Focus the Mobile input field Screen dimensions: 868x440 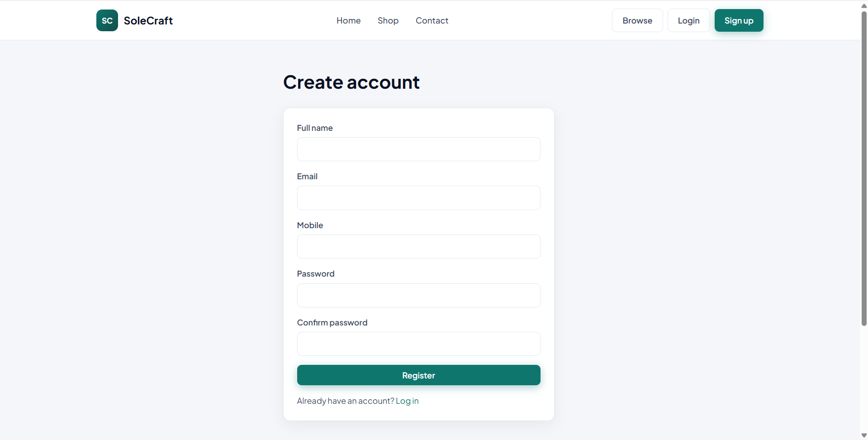pyautogui.click(x=418, y=246)
